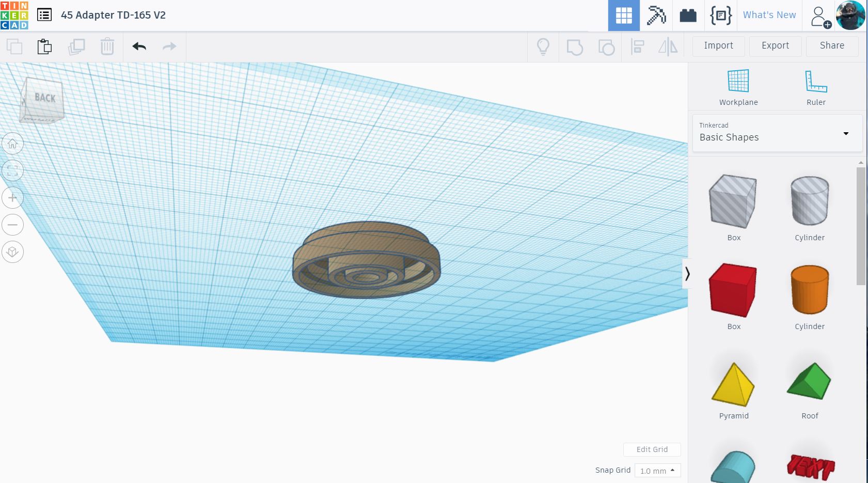Click the Export button
The height and width of the screenshot is (483, 868).
coord(775,46)
